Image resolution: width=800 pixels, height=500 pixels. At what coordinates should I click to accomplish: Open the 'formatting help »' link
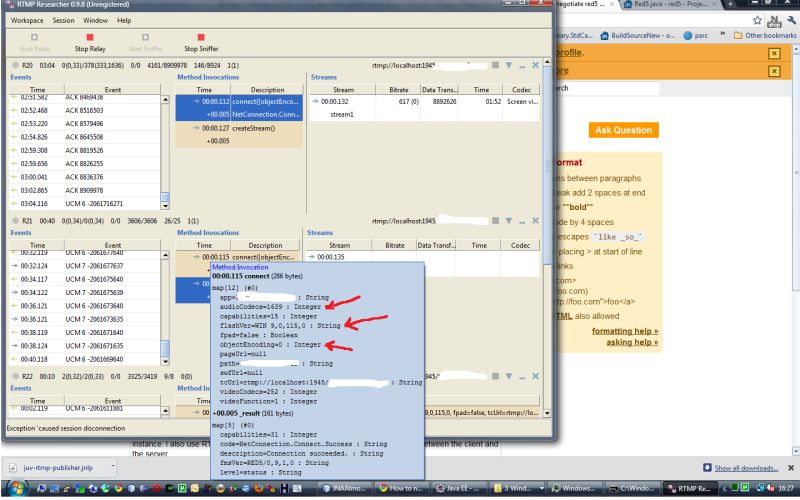point(625,331)
